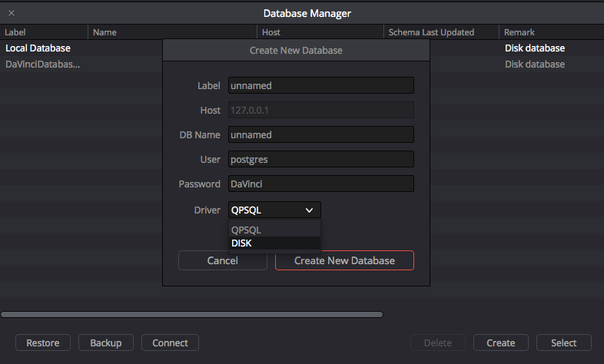Sort by Schema Last Updated column

click(440, 32)
